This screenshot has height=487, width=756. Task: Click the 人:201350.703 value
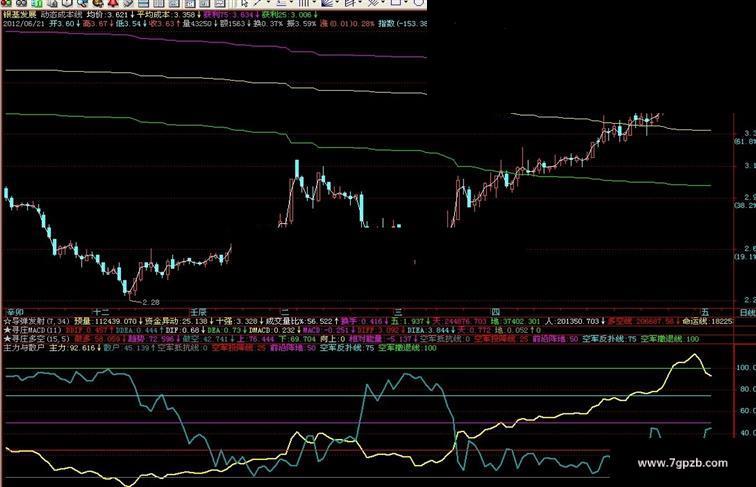[572, 321]
